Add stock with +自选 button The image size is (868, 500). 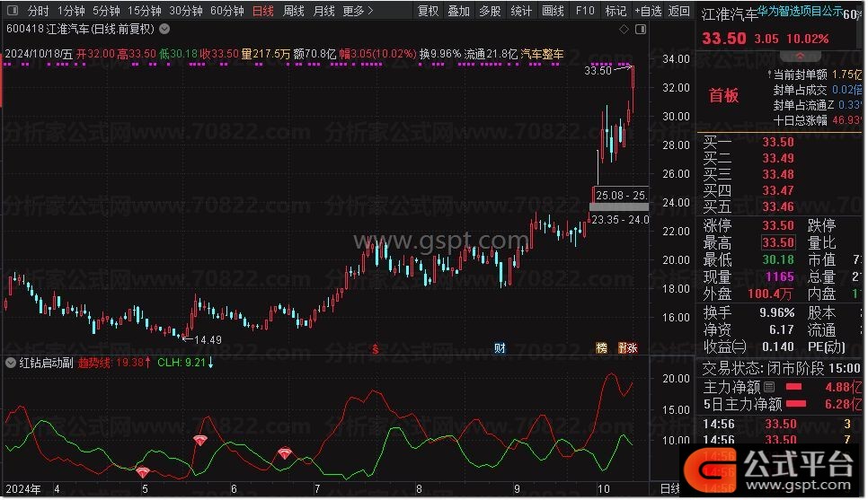(x=648, y=11)
